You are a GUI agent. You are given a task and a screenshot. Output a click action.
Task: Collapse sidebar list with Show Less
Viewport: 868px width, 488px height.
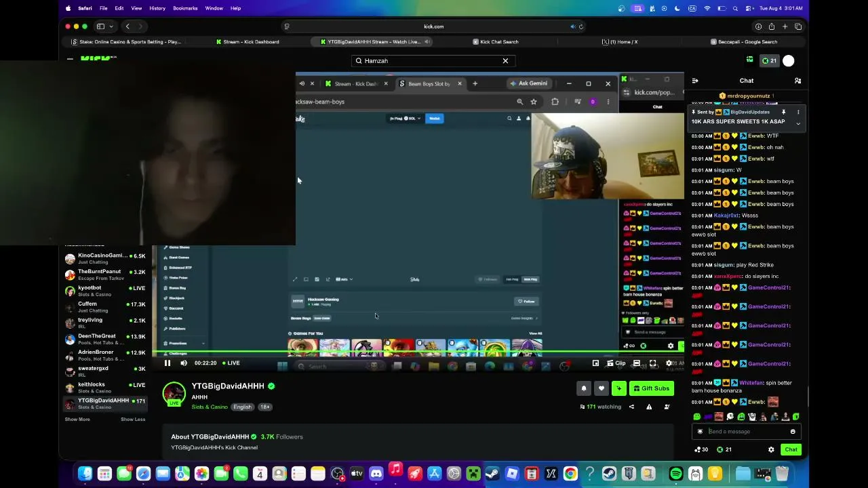[x=133, y=420]
